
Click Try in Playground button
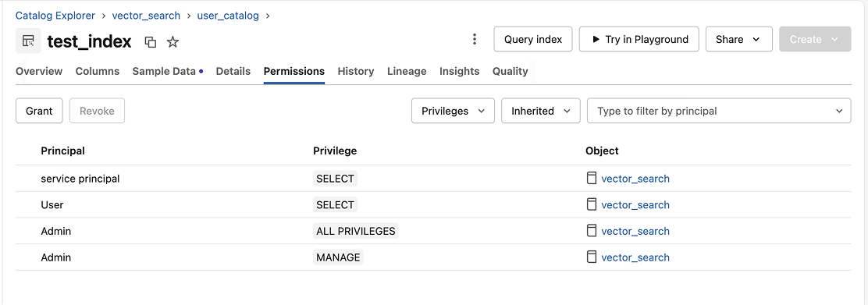(639, 39)
